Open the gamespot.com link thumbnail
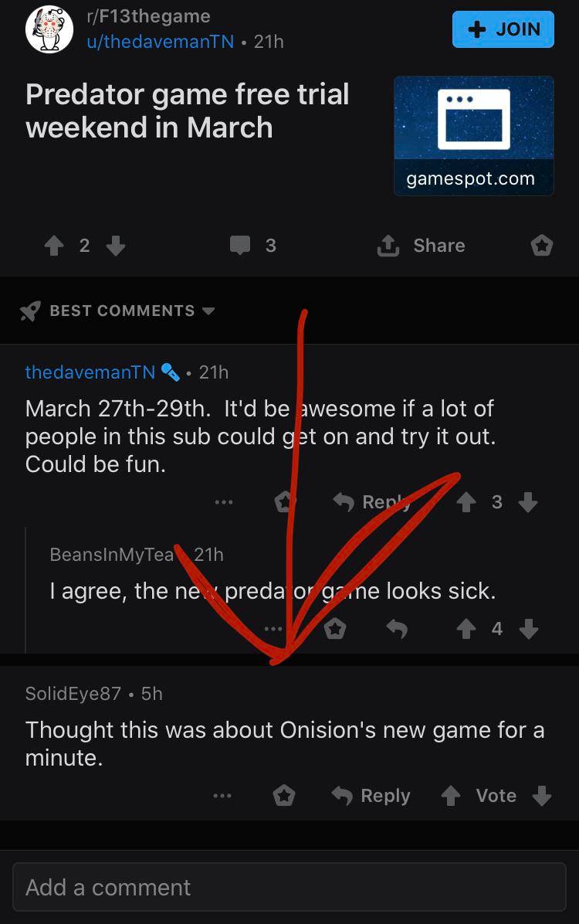This screenshot has height=924, width=579. click(x=473, y=135)
